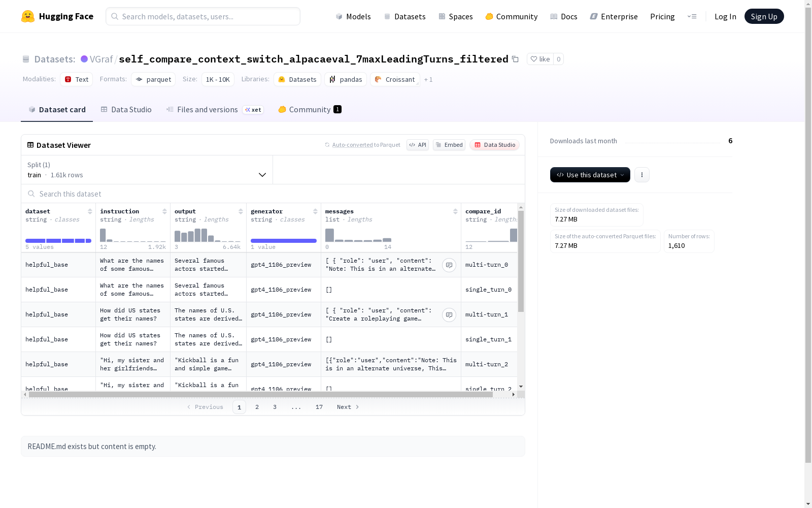Open the messages chat icon in multi-turn_1 row

449,315
